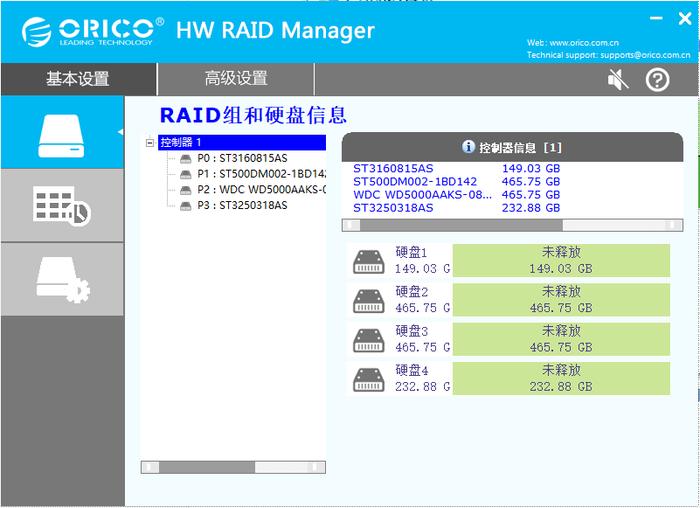
Task: Click the info icon in 控制器信息 header
Action: 468,146
